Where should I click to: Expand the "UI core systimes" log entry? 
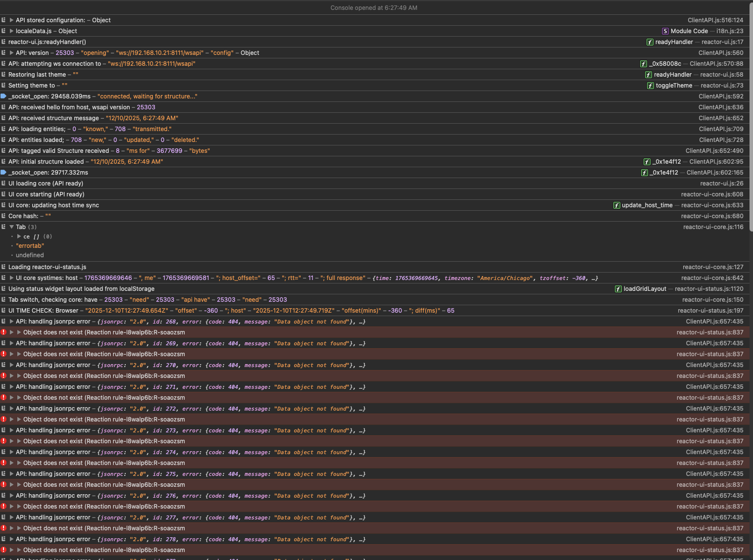11,278
